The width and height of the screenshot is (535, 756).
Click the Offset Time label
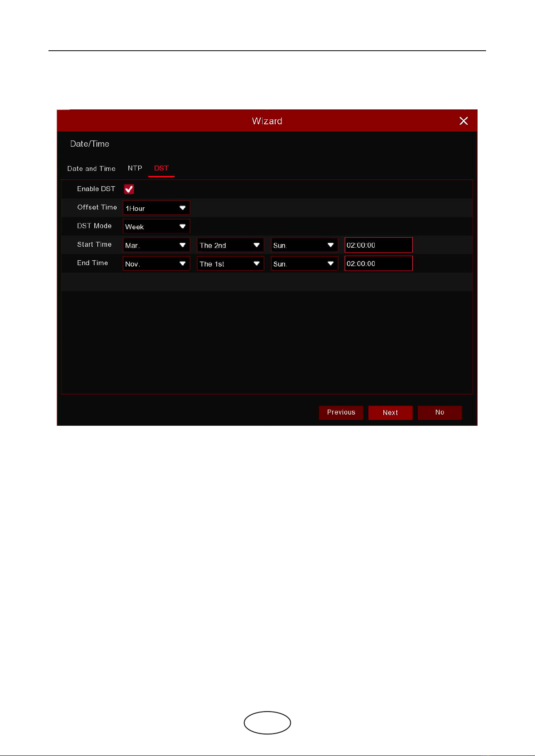97,207
